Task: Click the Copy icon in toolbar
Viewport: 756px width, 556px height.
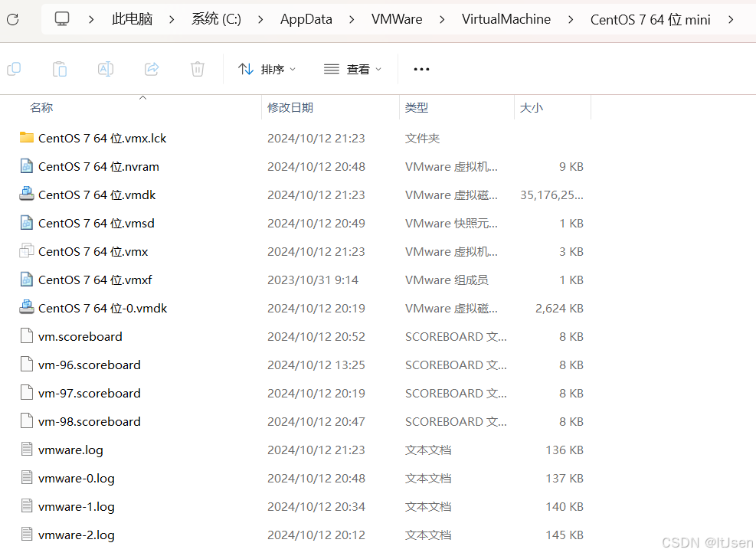Action: point(14,69)
